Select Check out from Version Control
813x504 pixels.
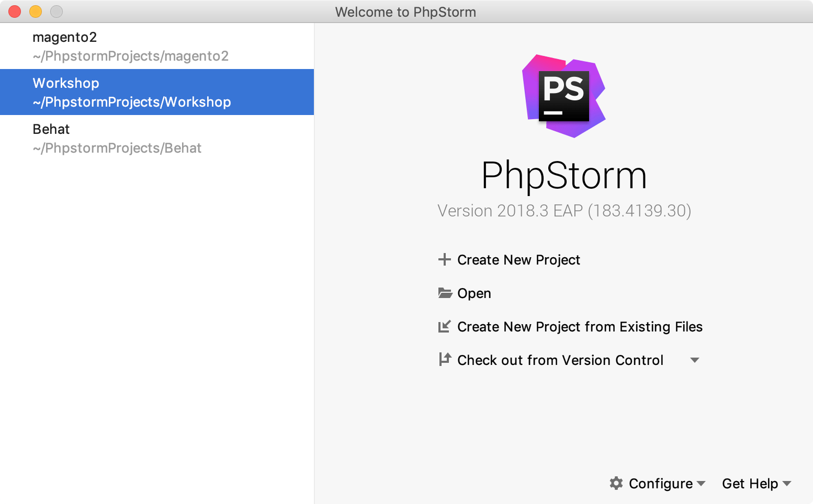coord(560,360)
